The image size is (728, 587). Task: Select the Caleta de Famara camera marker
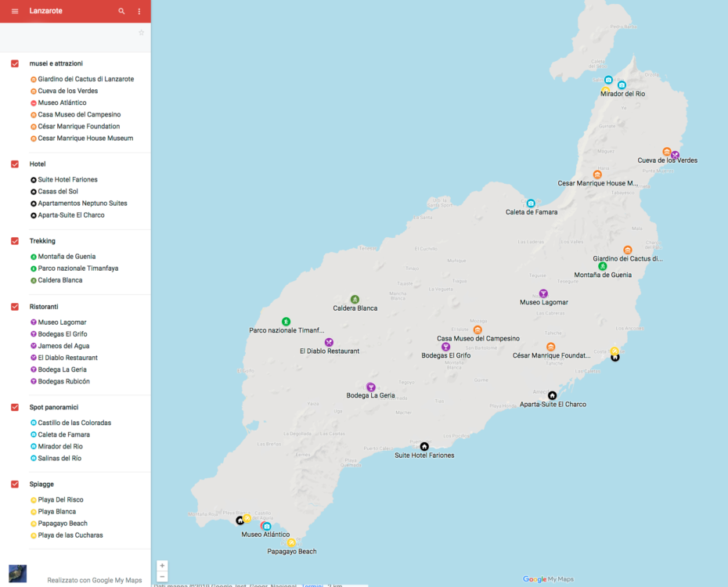[x=531, y=203]
